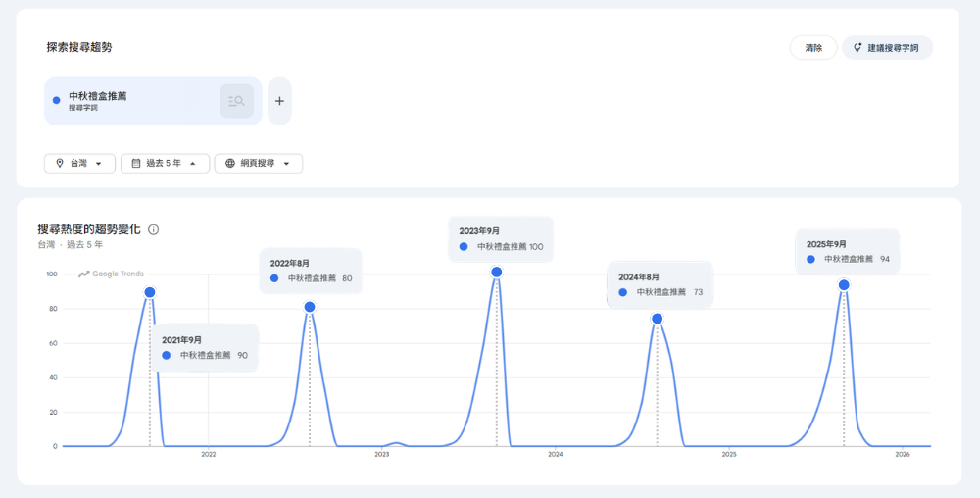The image size is (980, 498).
Task: Click the 清除 button
Action: click(813, 47)
